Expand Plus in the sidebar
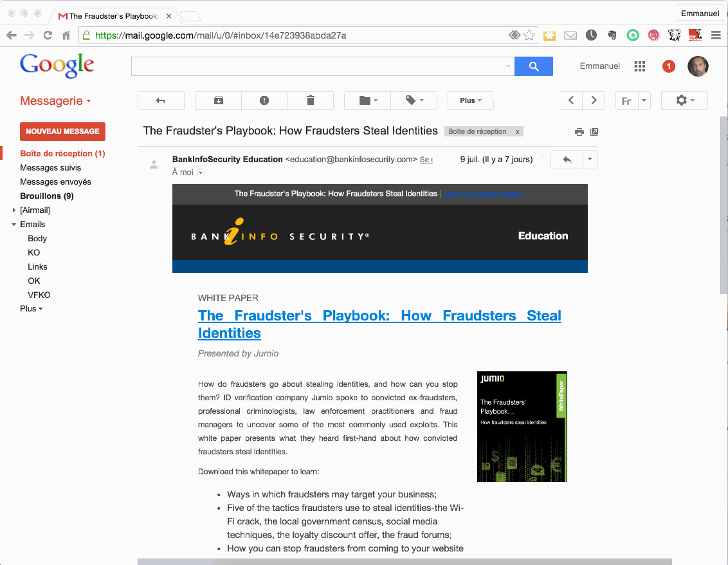This screenshot has height=565, width=728. point(31,308)
